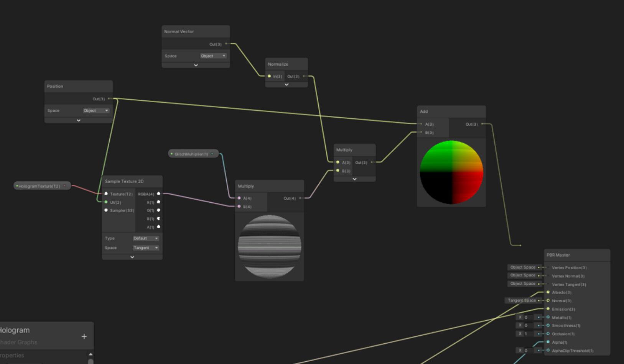Click the Add node's color preview sphere
Screen dimensions: 624x364
point(451,173)
